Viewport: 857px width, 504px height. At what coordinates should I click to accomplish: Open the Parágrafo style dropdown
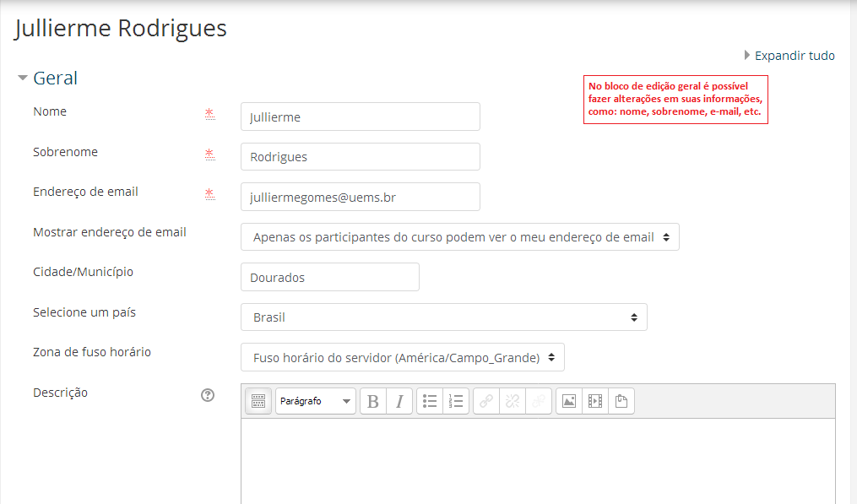click(315, 401)
